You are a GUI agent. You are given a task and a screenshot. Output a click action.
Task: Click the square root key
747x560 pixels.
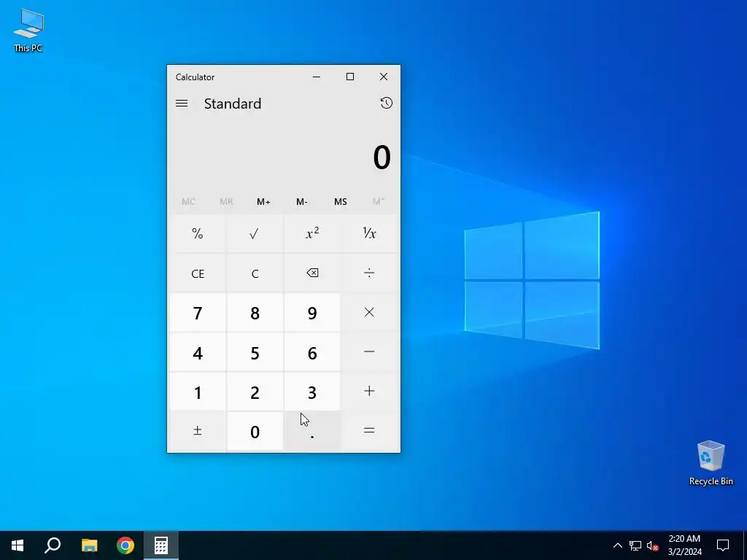(x=255, y=233)
